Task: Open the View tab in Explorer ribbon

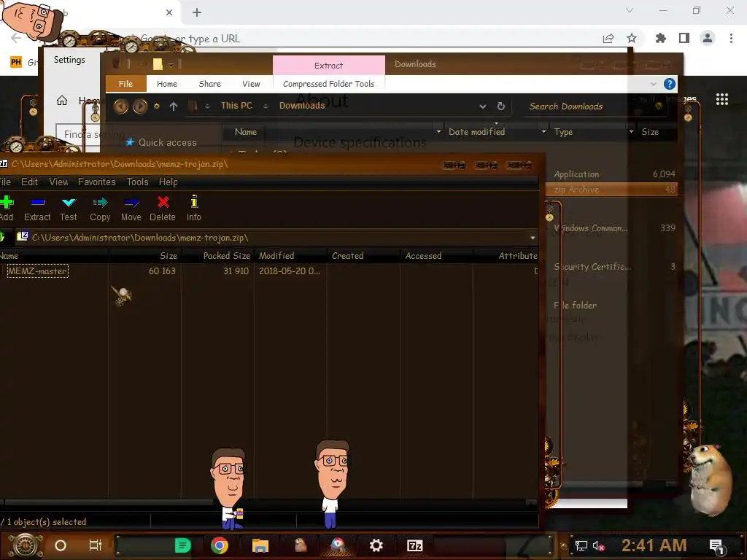Action: point(251,84)
